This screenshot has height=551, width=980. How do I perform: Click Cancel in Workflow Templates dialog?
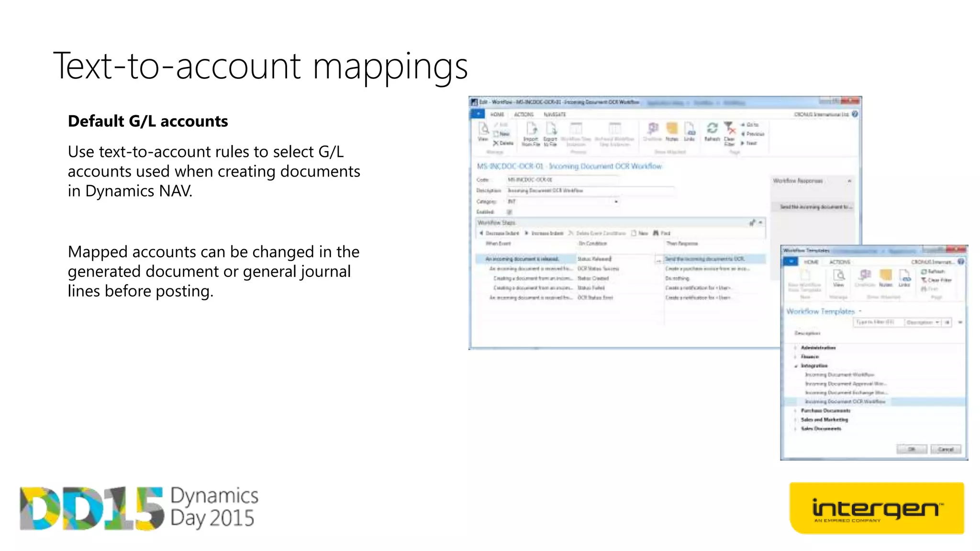point(946,449)
